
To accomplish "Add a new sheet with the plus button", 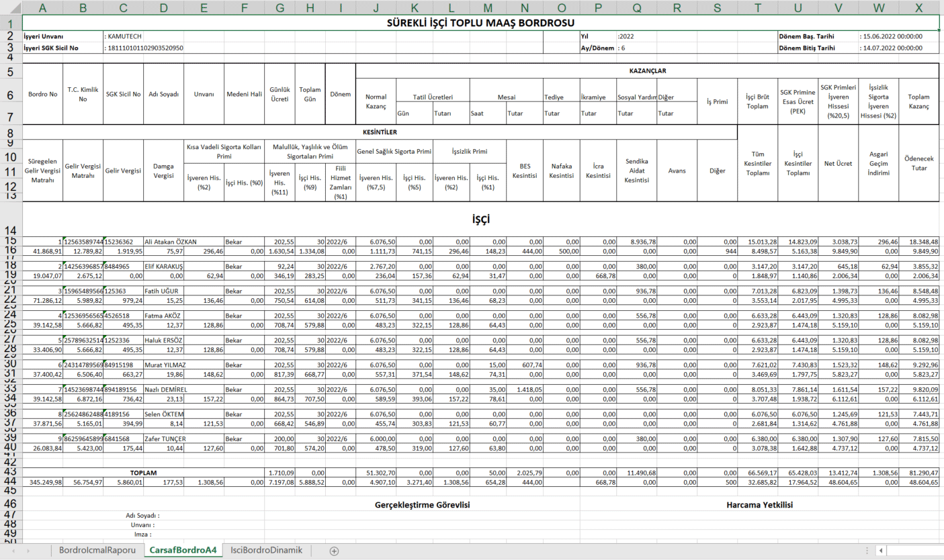I will click(x=334, y=551).
